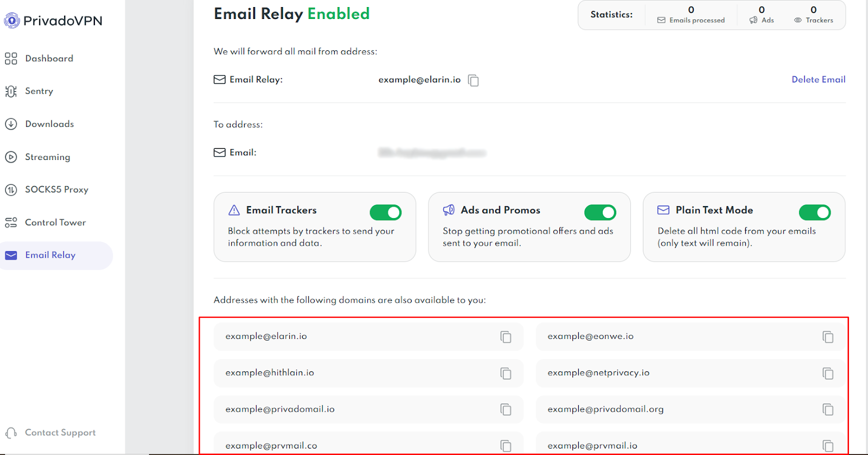Open the Dashboard menu item

click(49, 59)
